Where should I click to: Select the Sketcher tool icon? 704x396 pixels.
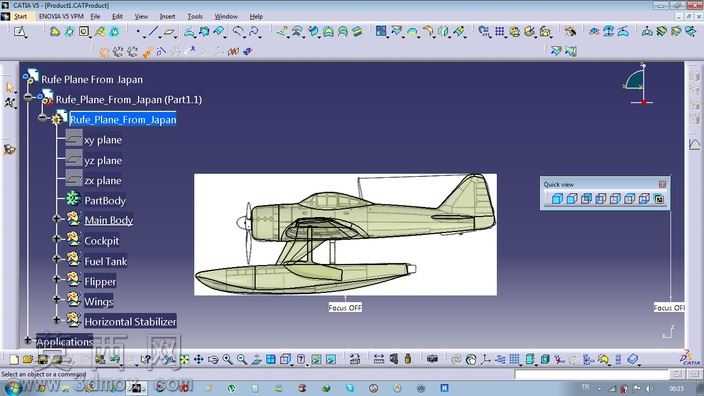point(19,31)
